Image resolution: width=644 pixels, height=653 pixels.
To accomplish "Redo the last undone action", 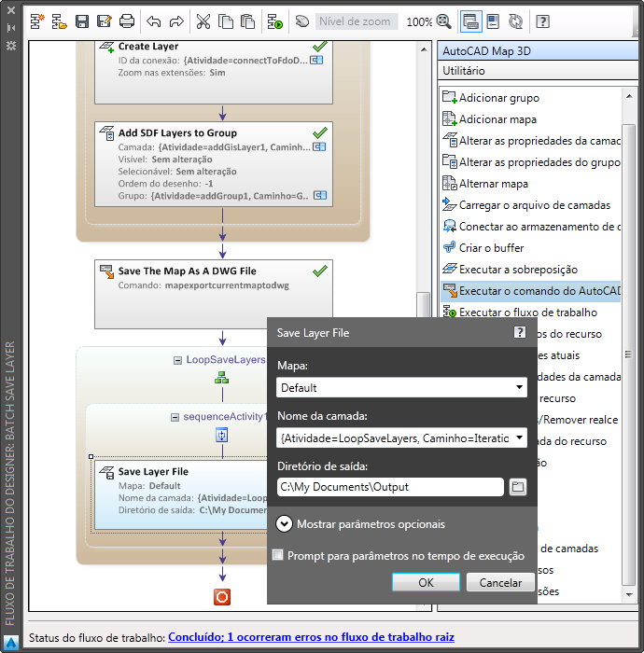I will (x=176, y=21).
